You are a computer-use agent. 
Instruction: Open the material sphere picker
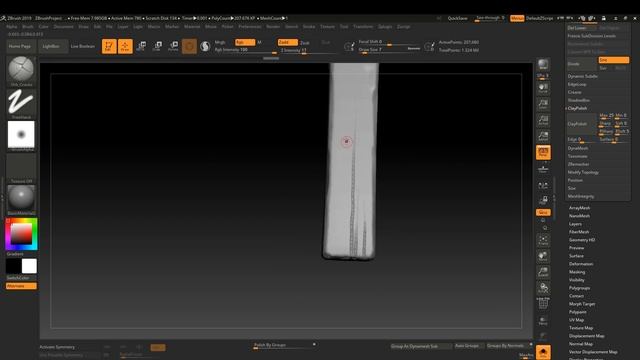[x=21, y=199]
